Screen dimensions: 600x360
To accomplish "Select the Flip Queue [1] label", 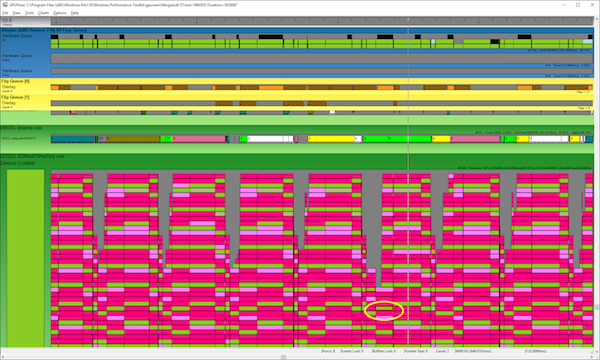I will (15, 97).
